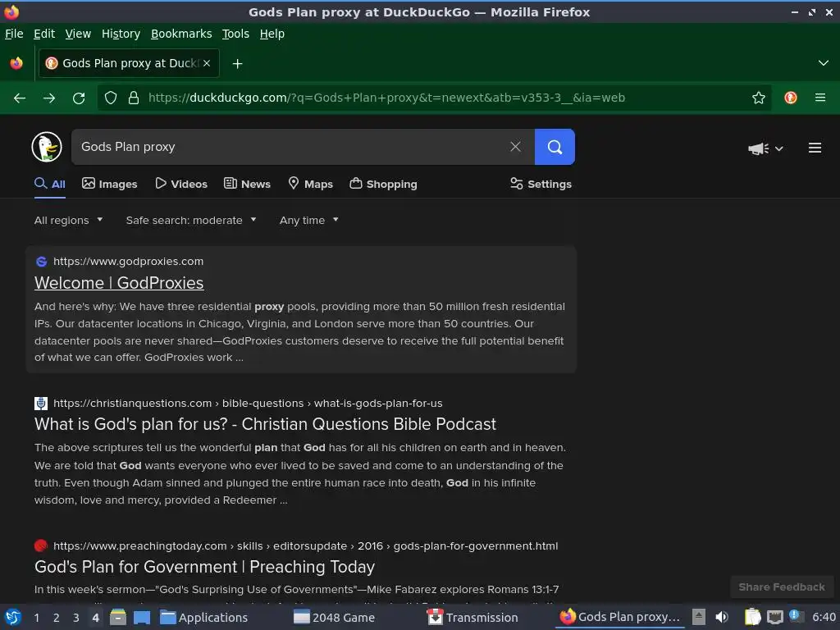Open the Help menu
The width and height of the screenshot is (840, 630).
272,34
